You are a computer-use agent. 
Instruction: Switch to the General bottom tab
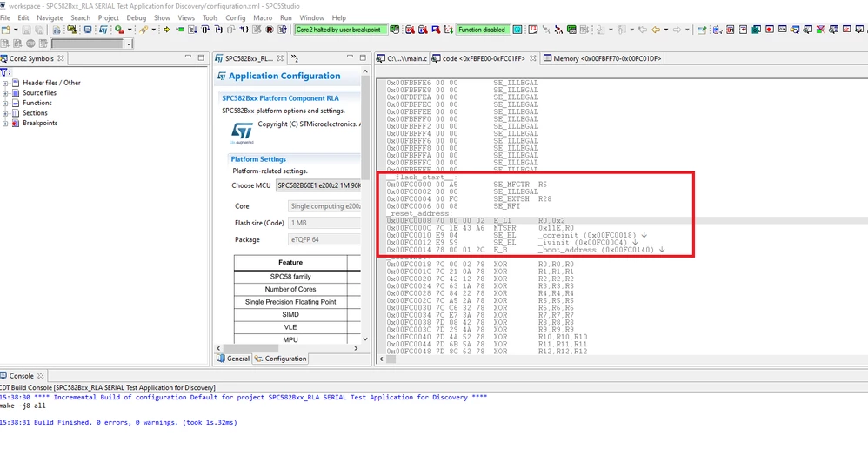click(x=234, y=359)
